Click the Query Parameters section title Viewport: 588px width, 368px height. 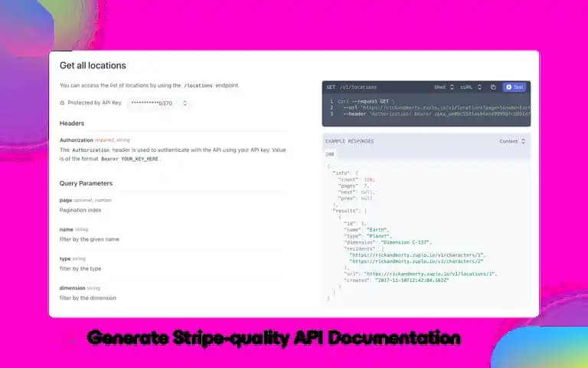(x=86, y=183)
